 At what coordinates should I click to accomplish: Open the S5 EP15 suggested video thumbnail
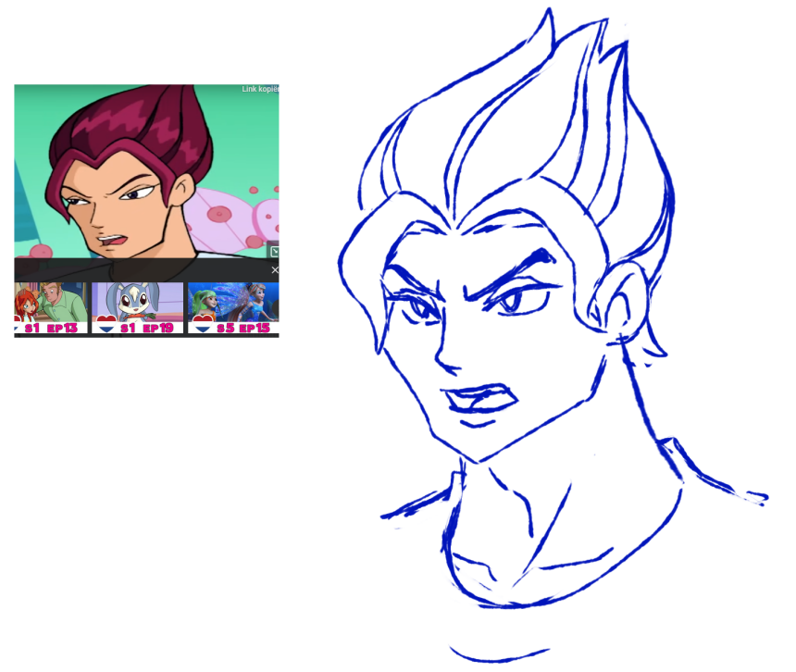(x=233, y=307)
